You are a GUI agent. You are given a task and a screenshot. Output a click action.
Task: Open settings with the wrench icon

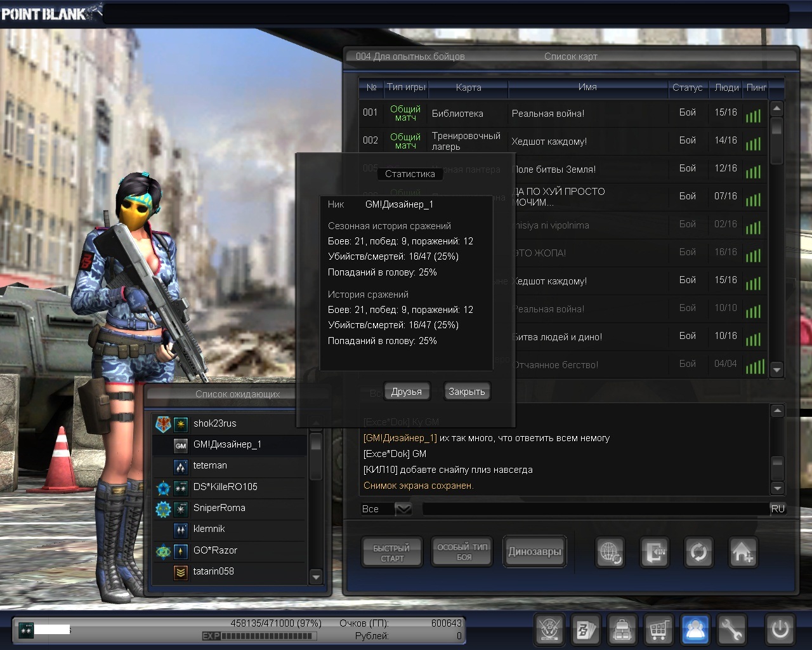733,629
